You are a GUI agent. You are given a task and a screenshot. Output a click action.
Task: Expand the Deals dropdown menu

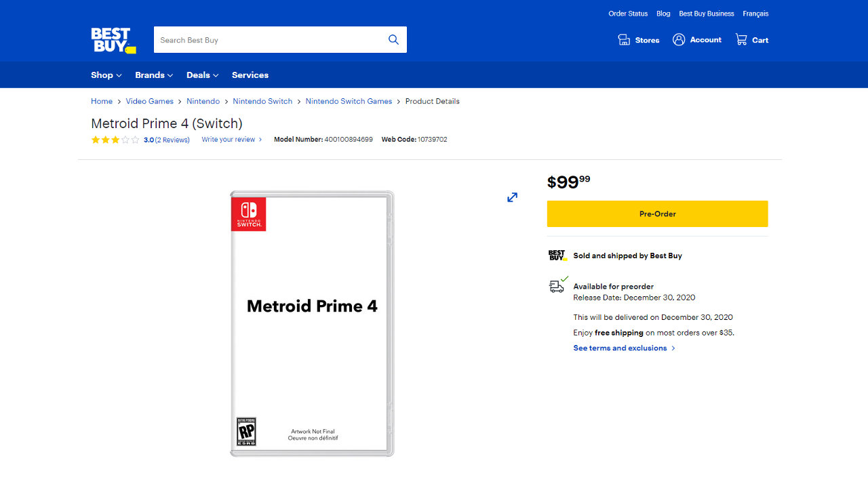pos(203,75)
